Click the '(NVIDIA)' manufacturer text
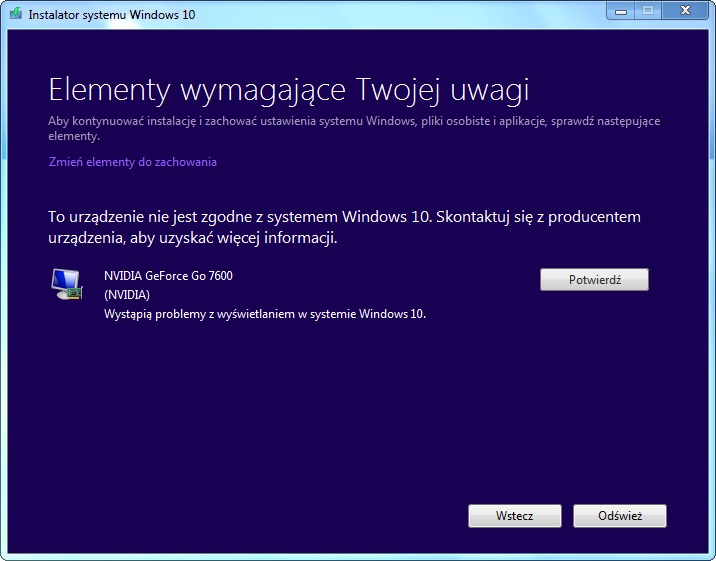The height and width of the screenshot is (561, 716). coord(127,295)
